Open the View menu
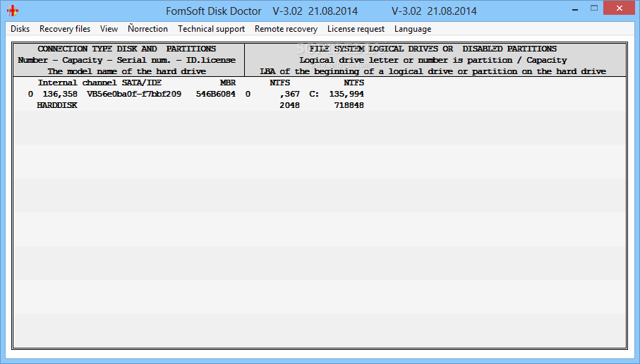The image size is (640, 364). pyautogui.click(x=109, y=29)
